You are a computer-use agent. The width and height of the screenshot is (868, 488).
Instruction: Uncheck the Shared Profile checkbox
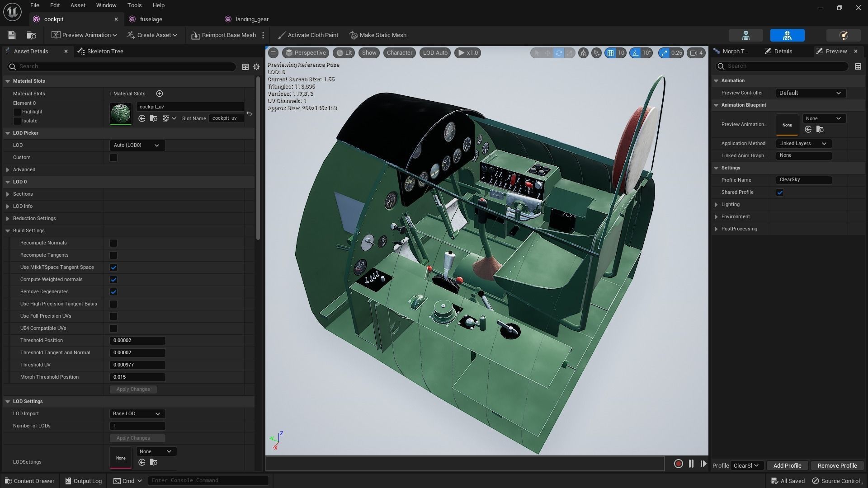coord(780,192)
